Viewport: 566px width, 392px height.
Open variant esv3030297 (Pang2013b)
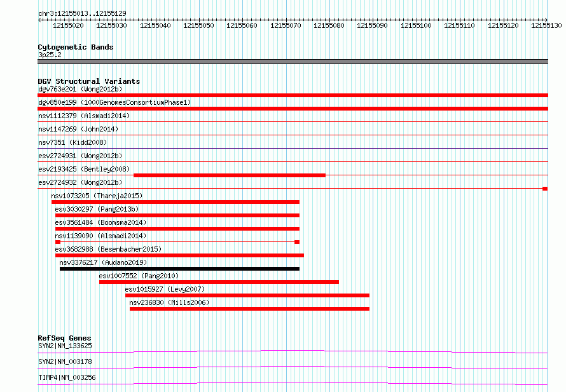97,209
